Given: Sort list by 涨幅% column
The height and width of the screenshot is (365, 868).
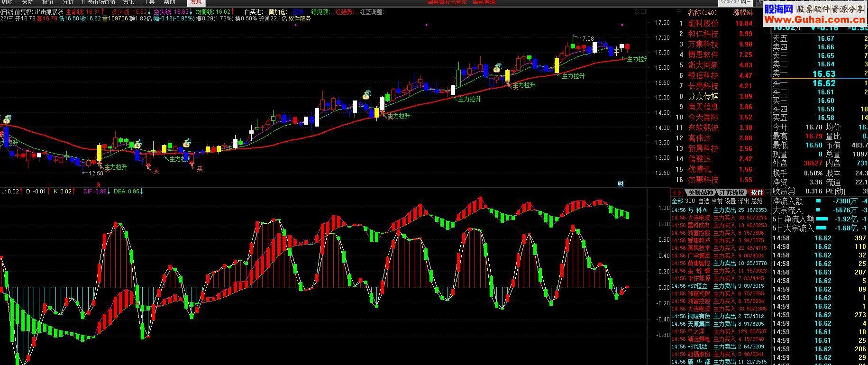Looking at the screenshot, I should pyautogui.click(x=742, y=12).
